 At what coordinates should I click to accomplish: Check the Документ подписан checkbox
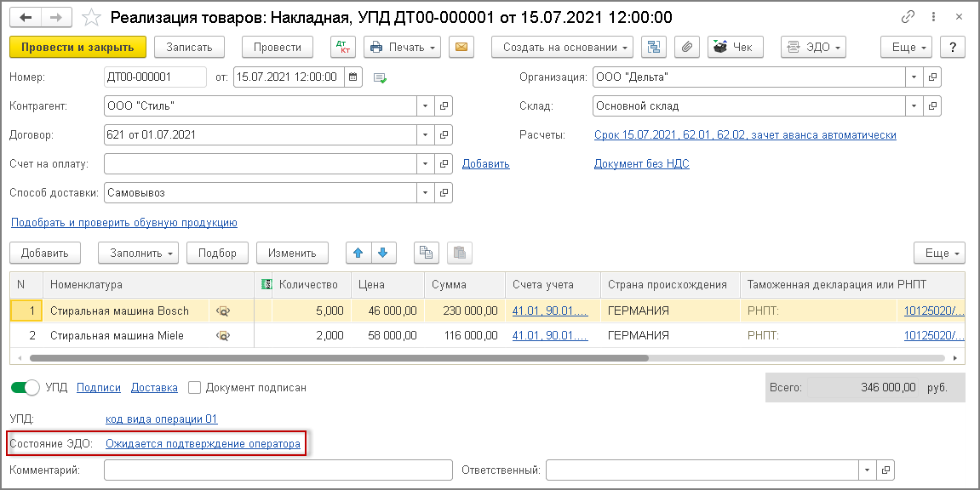pyautogui.click(x=194, y=388)
